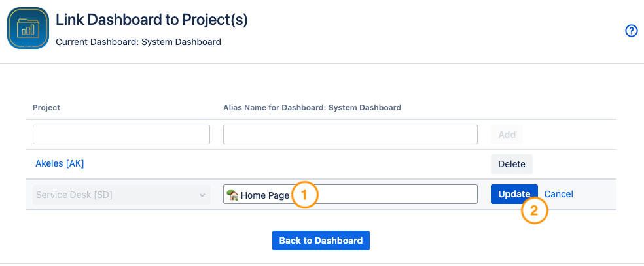Delete the Akeles [AK] project link
The height and width of the screenshot is (266, 644).
tap(512, 163)
